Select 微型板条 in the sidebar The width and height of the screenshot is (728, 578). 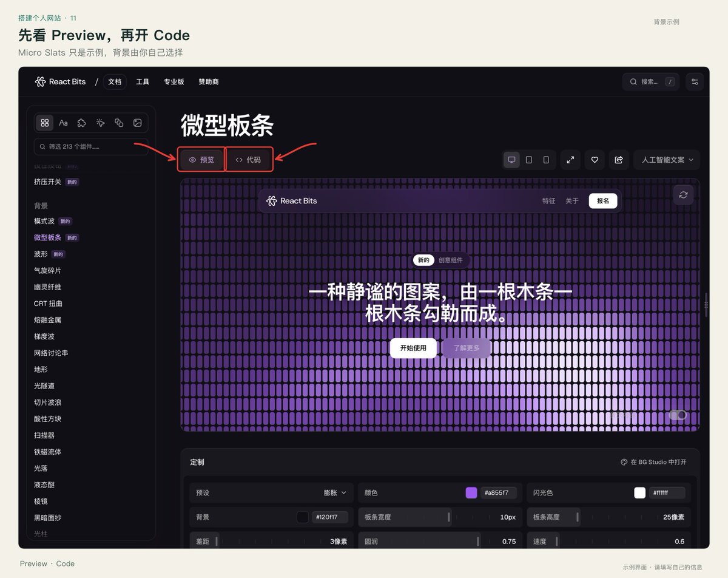(x=47, y=237)
